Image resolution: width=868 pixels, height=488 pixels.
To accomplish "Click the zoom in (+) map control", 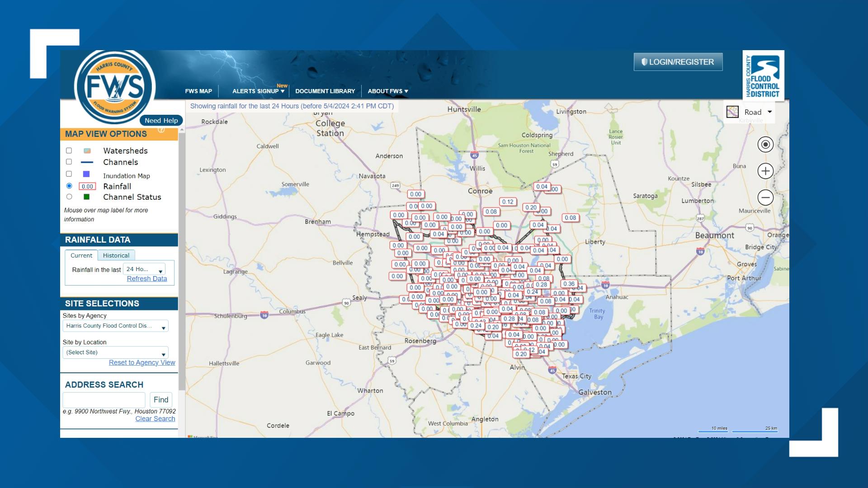I will point(765,171).
